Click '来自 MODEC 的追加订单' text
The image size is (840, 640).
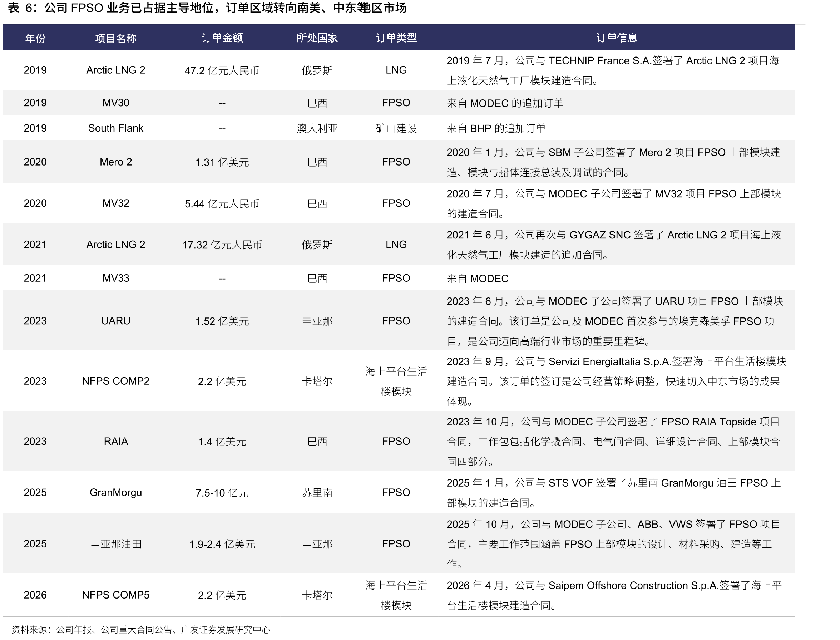[x=505, y=103]
